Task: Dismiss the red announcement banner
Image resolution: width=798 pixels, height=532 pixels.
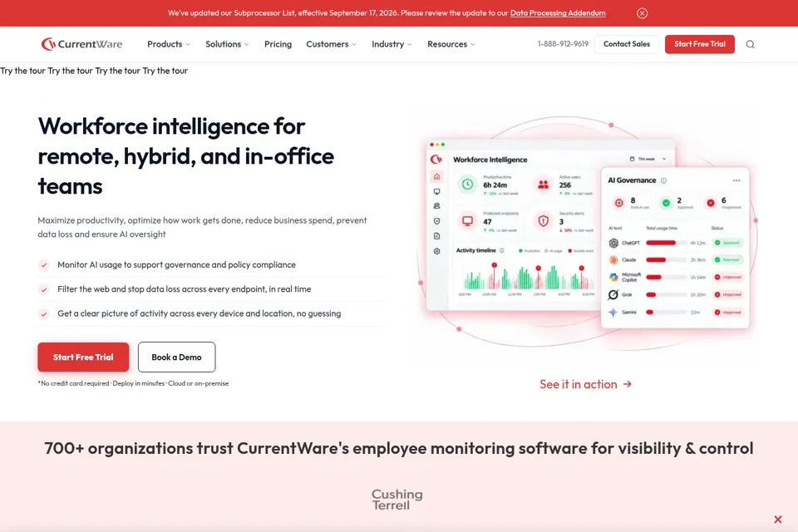Action: tap(642, 13)
